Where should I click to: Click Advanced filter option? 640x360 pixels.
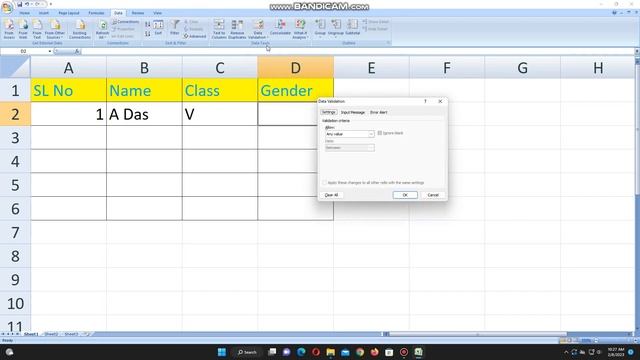(195, 36)
